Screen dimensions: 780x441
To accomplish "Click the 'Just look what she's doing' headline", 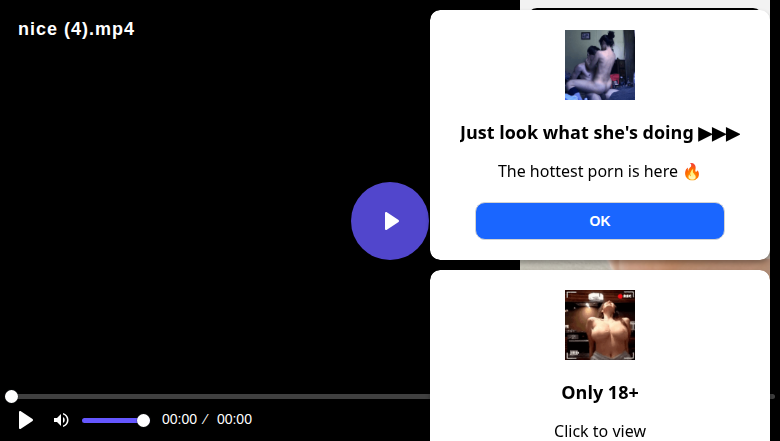I will (576, 133).
